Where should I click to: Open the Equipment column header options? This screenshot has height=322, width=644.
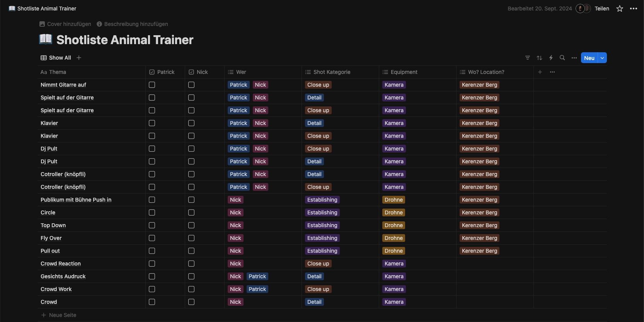point(404,72)
